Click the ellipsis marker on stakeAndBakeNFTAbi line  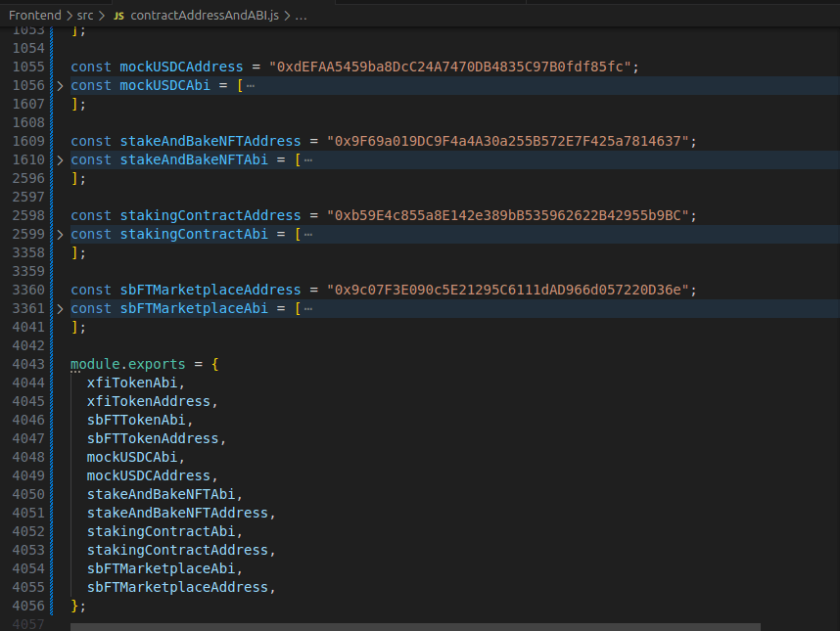pyautogui.click(x=308, y=160)
